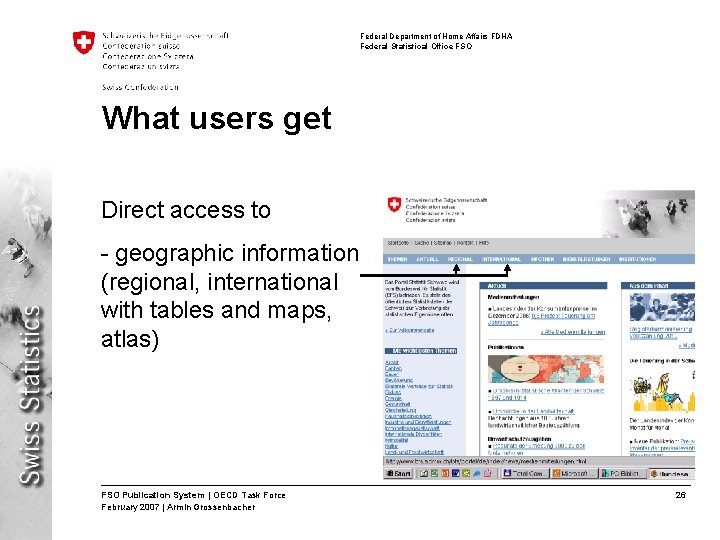Open the Internationale Disparitäten topic link
Screen dimensions: 720x540
413,434
